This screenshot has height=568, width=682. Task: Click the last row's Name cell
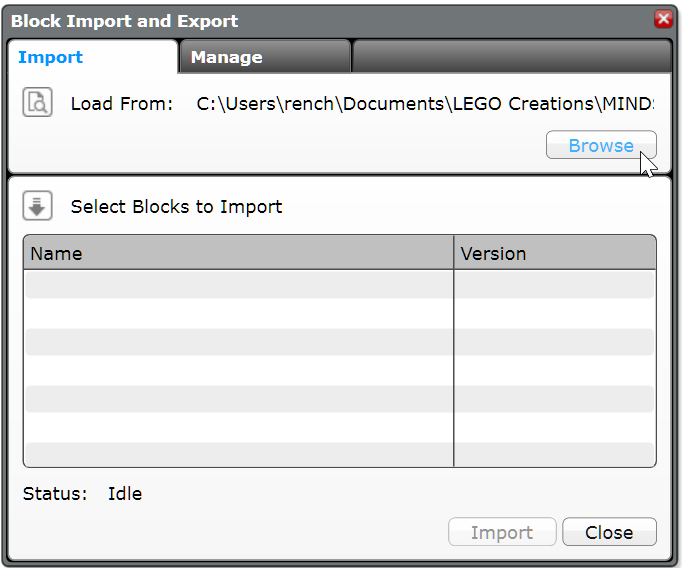[238, 454]
